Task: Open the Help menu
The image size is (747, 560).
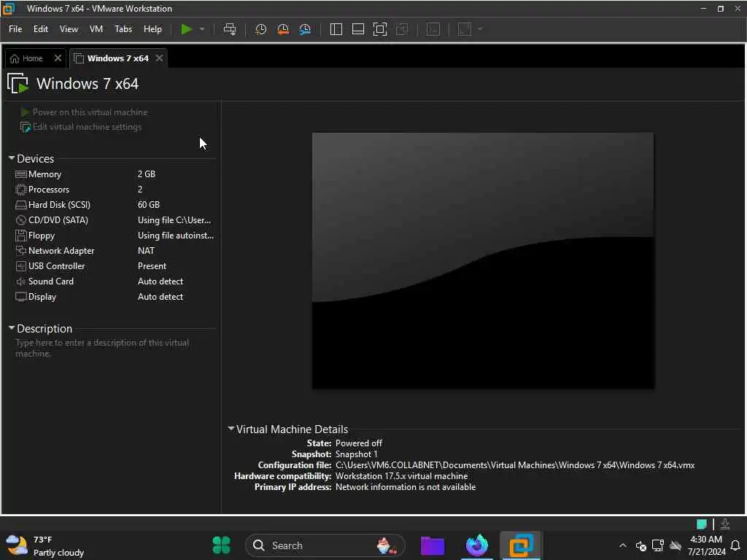Action: coord(152,29)
